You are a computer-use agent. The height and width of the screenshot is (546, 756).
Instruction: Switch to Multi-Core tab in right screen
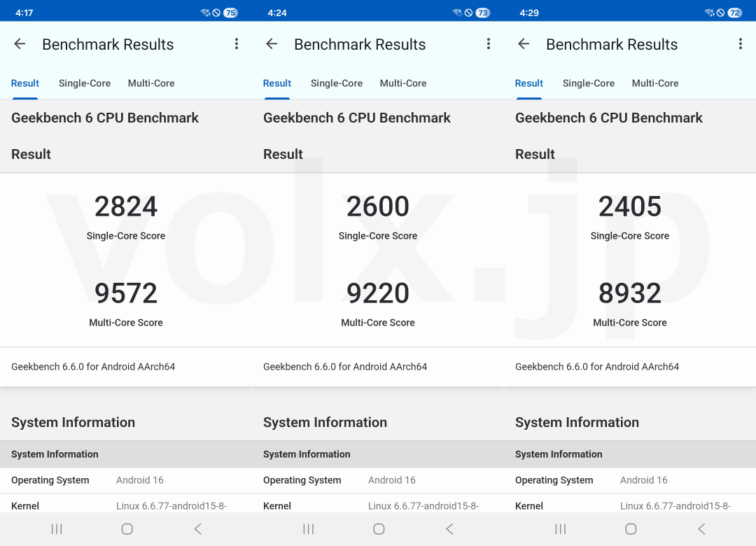click(x=655, y=83)
